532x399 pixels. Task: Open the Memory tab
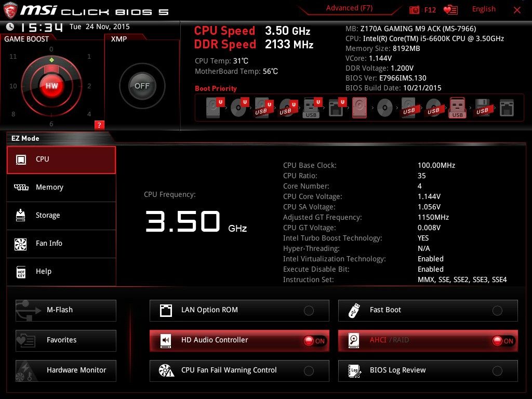(x=61, y=188)
